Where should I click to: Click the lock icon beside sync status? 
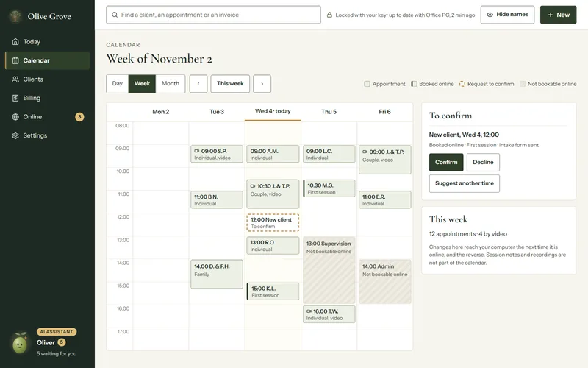[x=329, y=15]
